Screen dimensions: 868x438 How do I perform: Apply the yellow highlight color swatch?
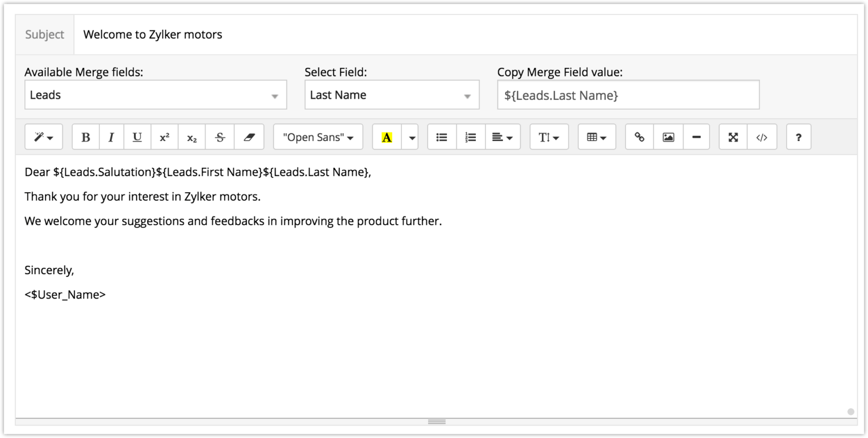coord(387,137)
